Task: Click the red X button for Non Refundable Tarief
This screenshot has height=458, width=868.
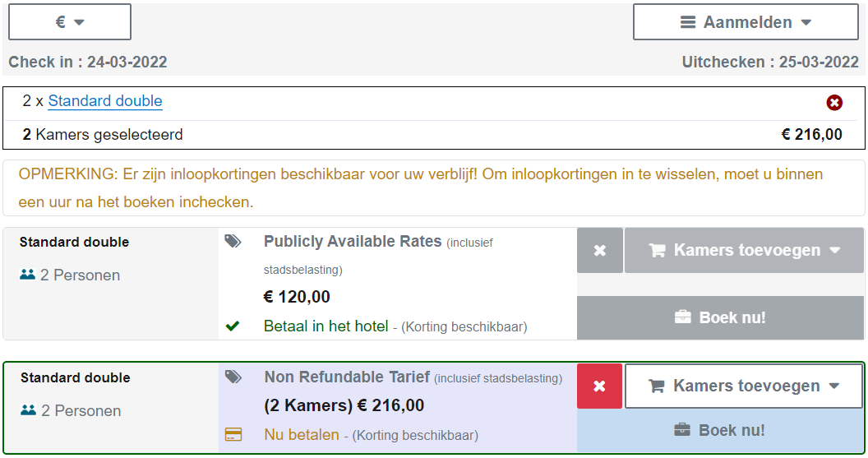Action: (599, 386)
